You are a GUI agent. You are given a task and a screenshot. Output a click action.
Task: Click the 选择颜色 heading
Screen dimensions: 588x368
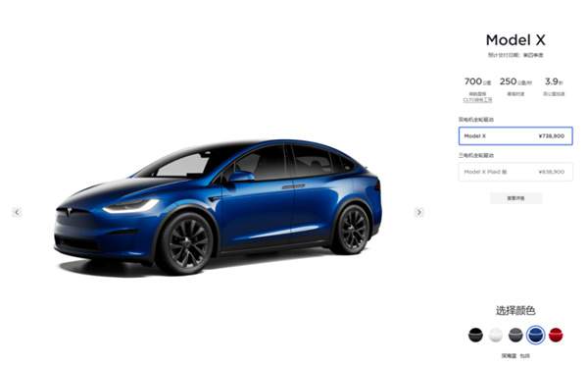[515, 310]
